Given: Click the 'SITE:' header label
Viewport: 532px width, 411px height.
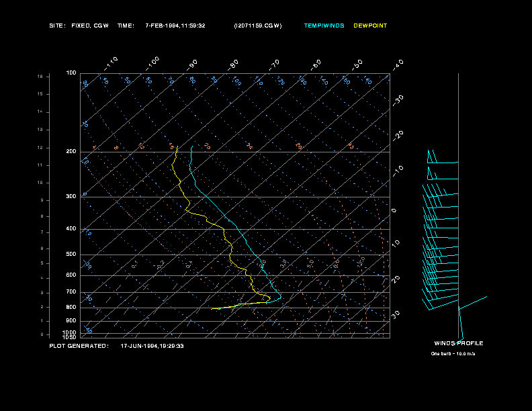Looking at the screenshot, I should [x=57, y=26].
